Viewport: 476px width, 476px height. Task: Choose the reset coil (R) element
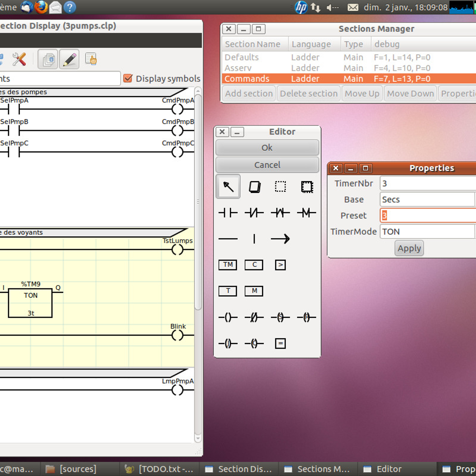pos(306,317)
